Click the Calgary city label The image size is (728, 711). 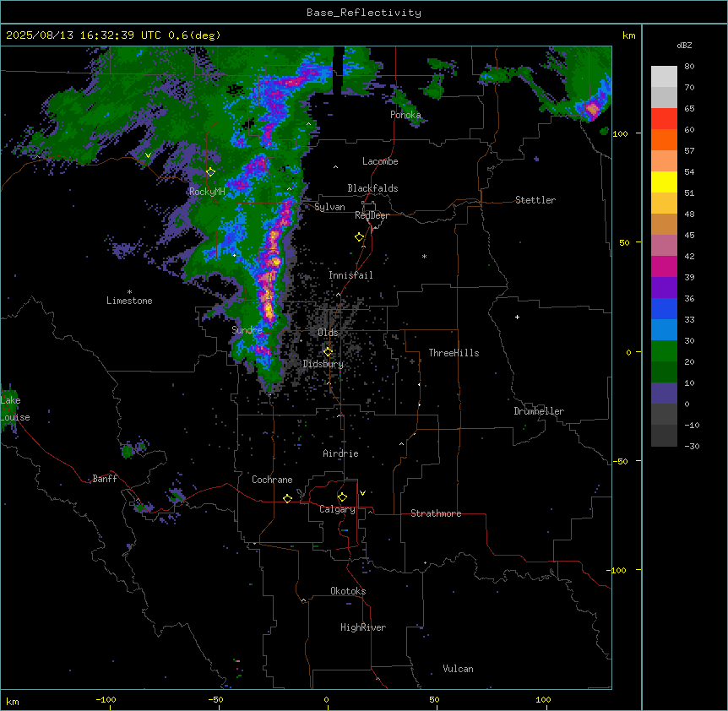[x=337, y=509]
